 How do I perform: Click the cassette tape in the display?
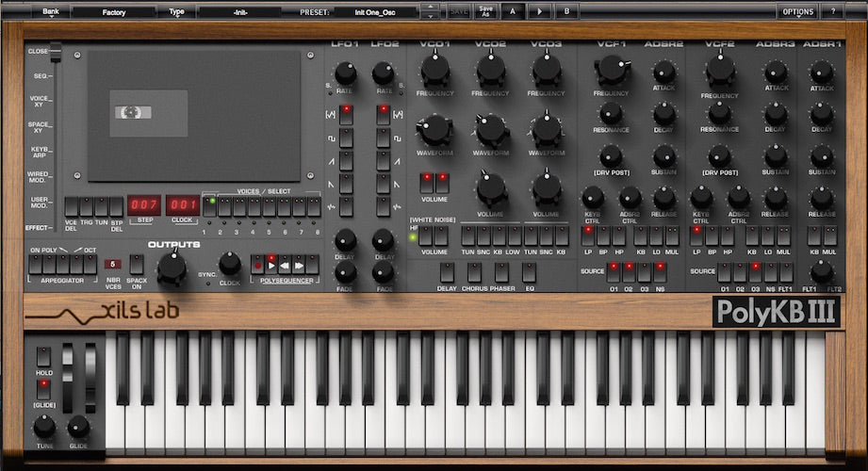tap(133, 112)
